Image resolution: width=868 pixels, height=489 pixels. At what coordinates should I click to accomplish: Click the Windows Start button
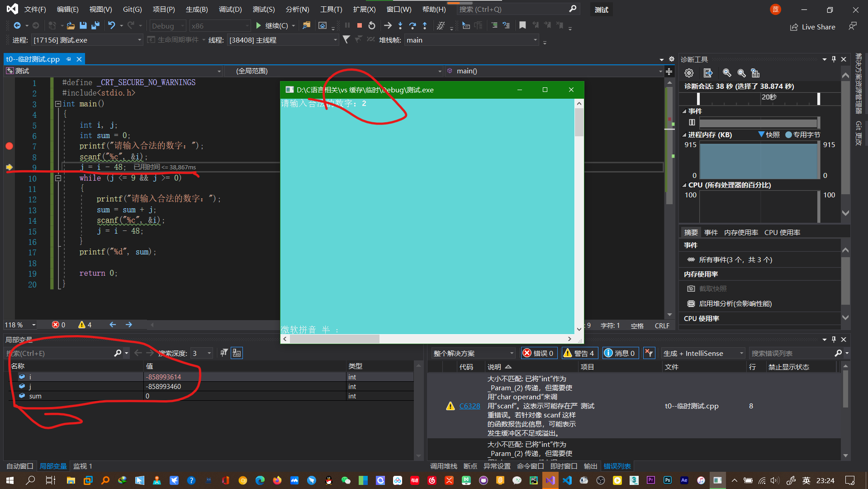point(9,480)
